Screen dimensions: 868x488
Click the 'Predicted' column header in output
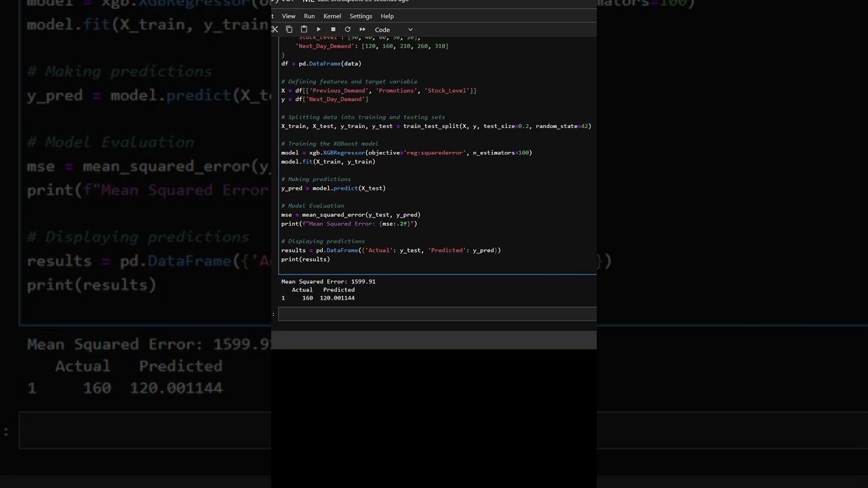pyautogui.click(x=339, y=289)
